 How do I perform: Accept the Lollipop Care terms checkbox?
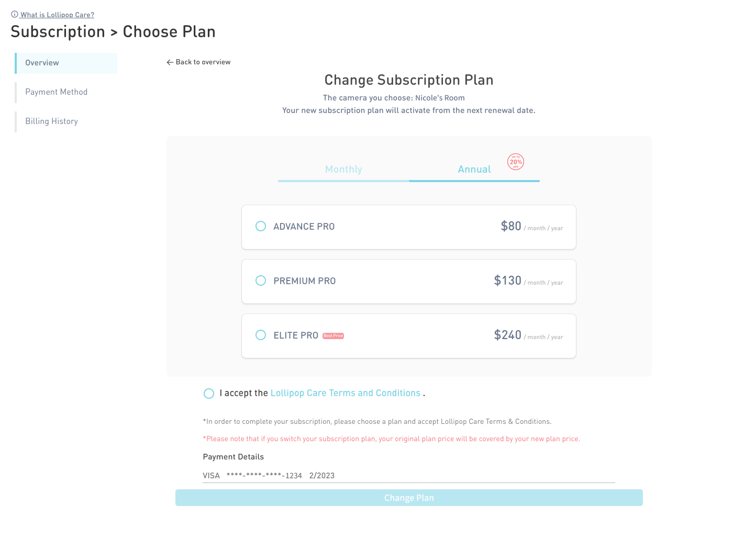(x=209, y=394)
